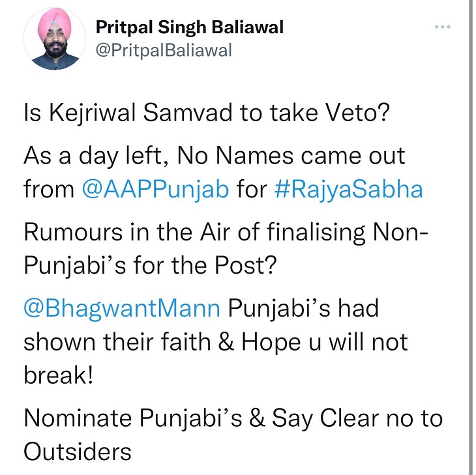Click the word "for" before #RajyaSabha
The width and height of the screenshot is (476, 475).
point(251,189)
